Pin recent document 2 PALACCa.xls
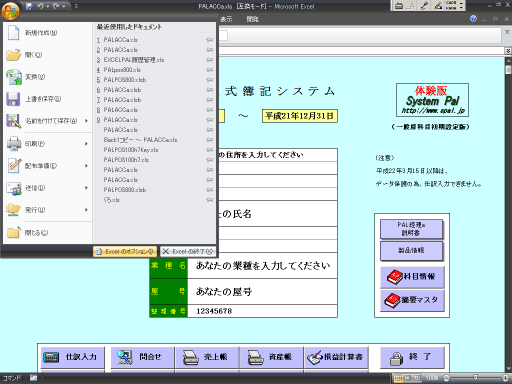512x384 pixels. [x=209, y=50]
